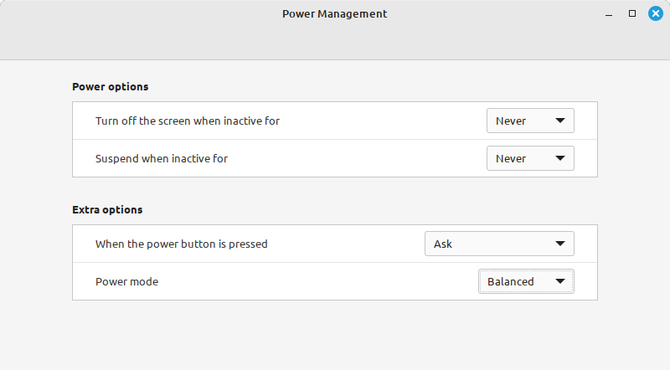Screen dimensions: 670x370
Task: Open the Suspend when inactive dropdown
Action: [x=530, y=159]
